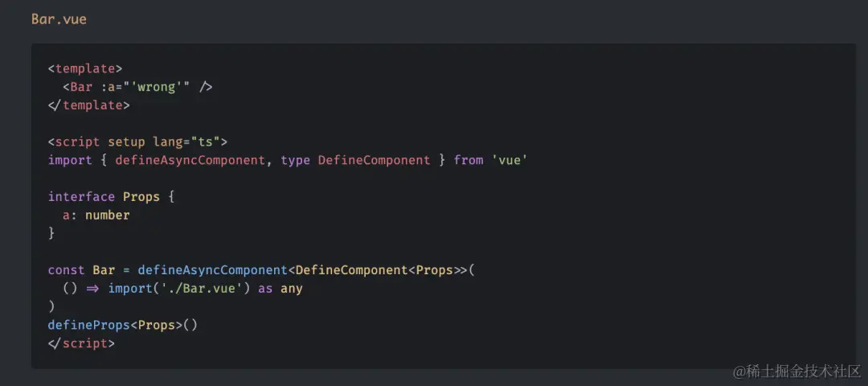Click the closing template tag
Image resolution: width=868 pixels, height=386 pixels.
[89, 105]
